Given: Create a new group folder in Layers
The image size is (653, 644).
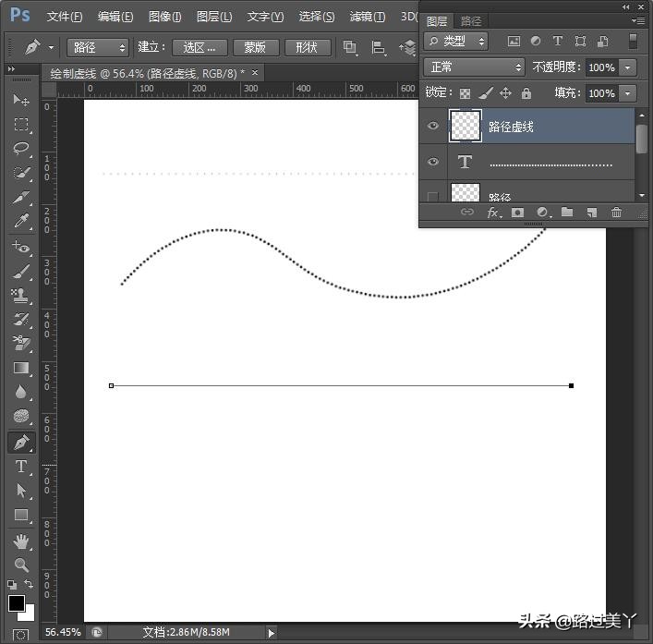Looking at the screenshot, I should click(567, 213).
